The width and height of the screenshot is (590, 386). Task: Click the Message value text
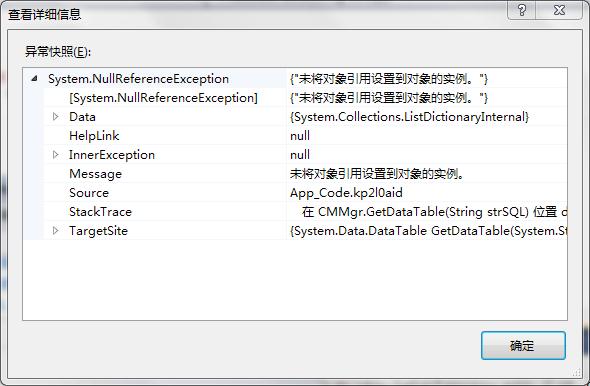(377, 174)
